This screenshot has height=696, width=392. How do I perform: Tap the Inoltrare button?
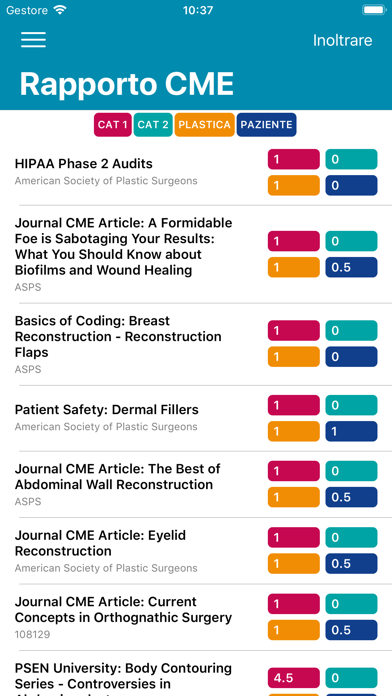coord(342,40)
